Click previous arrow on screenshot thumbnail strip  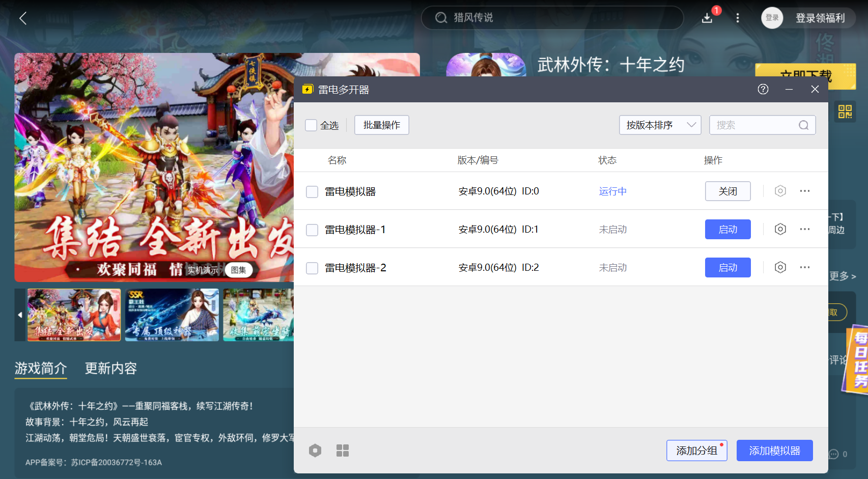point(20,315)
